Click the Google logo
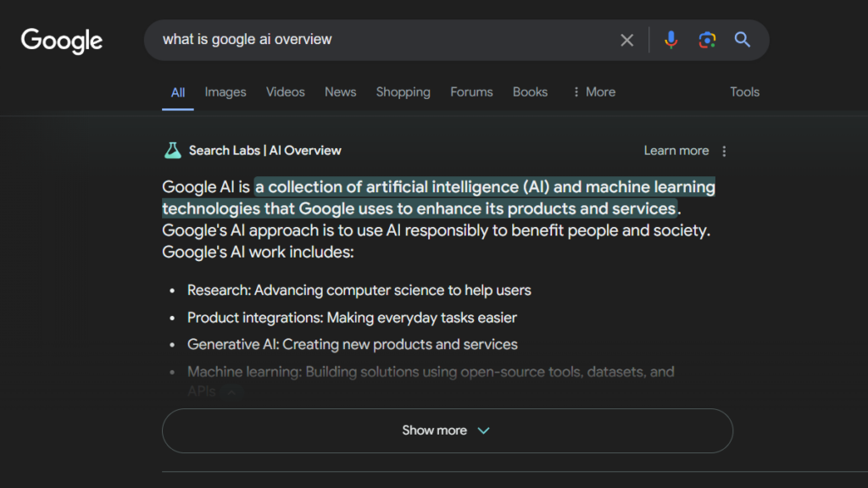868x488 pixels. point(62,40)
